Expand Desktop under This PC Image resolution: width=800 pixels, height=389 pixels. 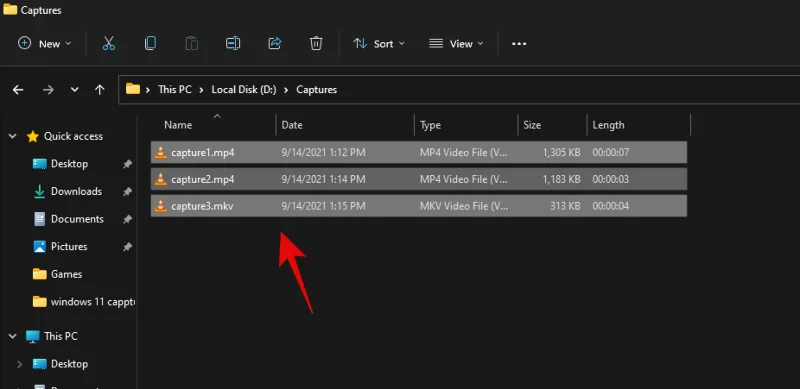19,364
